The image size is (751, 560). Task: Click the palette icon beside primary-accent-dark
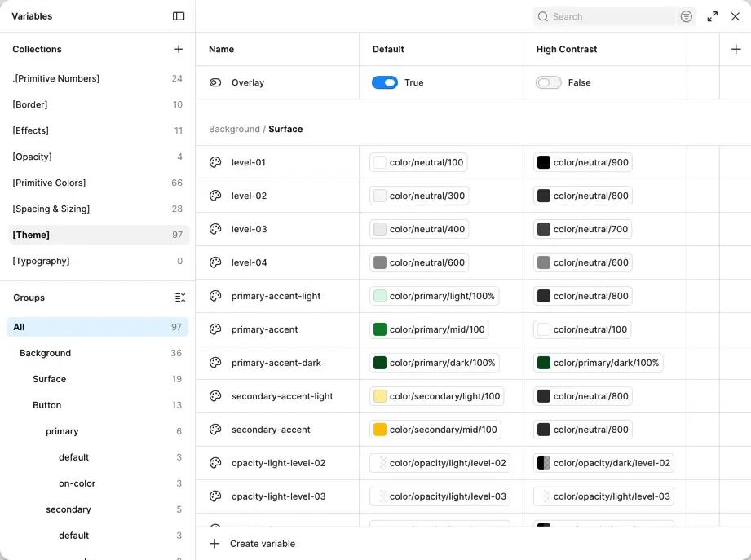(215, 363)
